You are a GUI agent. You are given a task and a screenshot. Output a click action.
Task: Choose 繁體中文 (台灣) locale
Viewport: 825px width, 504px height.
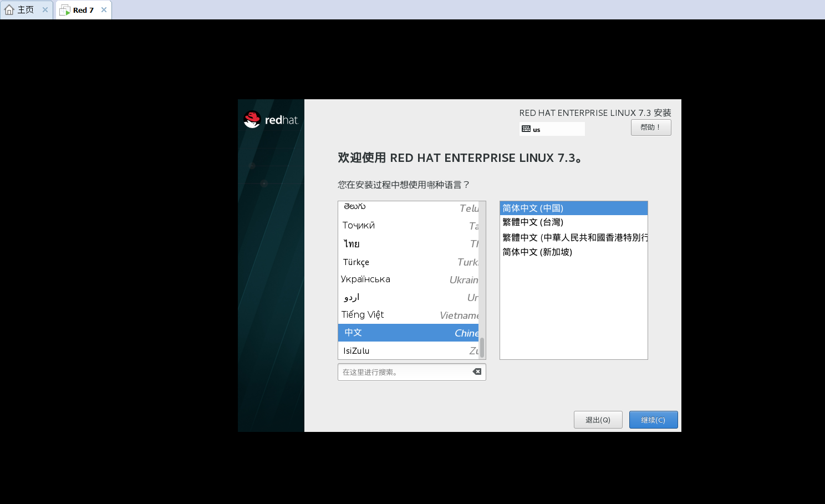point(574,222)
